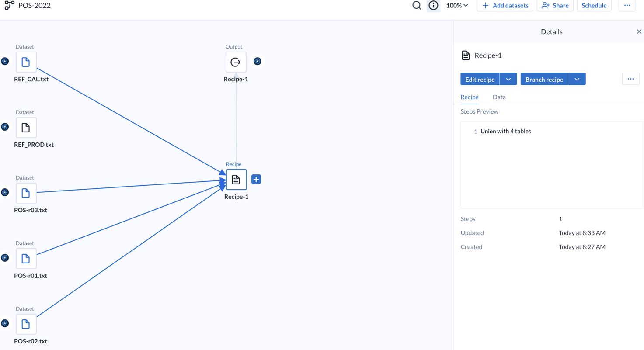Switch to the Data tab
Image resolution: width=644 pixels, height=350 pixels.
[x=499, y=97]
